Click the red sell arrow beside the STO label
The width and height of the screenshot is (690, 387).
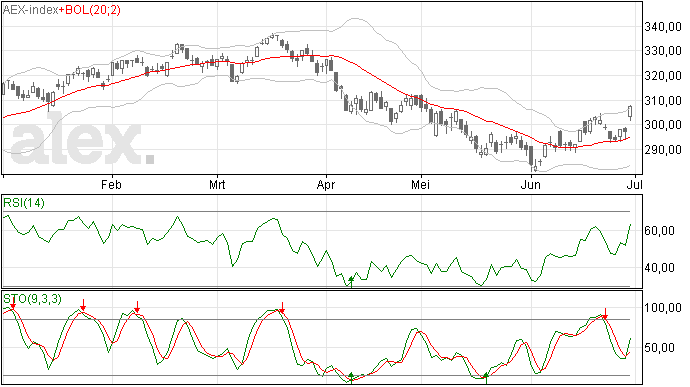(13, 303)
